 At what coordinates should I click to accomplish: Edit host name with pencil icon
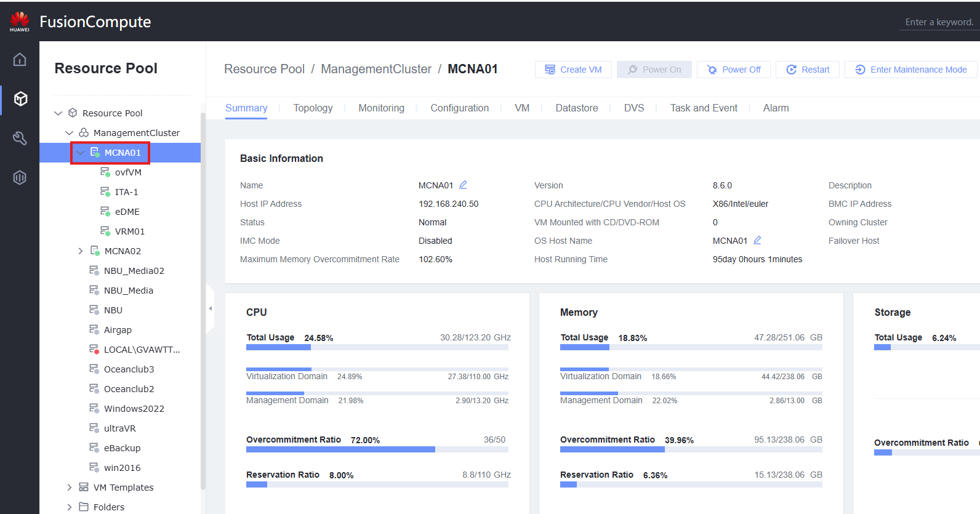tap(463, 185)
